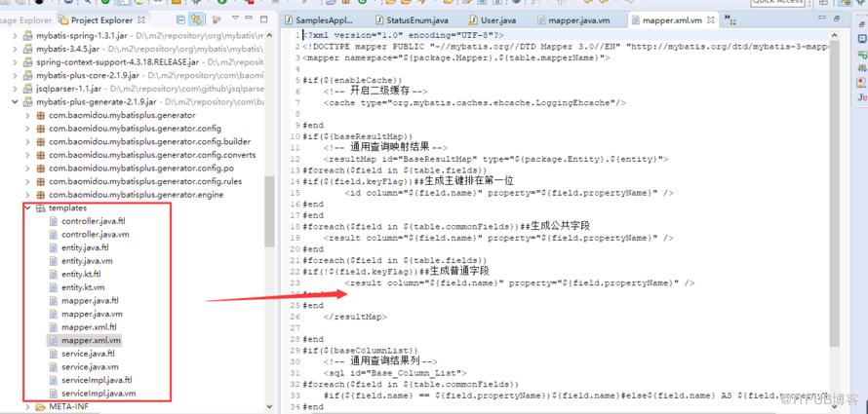Click the '<resultMap id="BaseResultMap"' line

(x=496, y=159)
